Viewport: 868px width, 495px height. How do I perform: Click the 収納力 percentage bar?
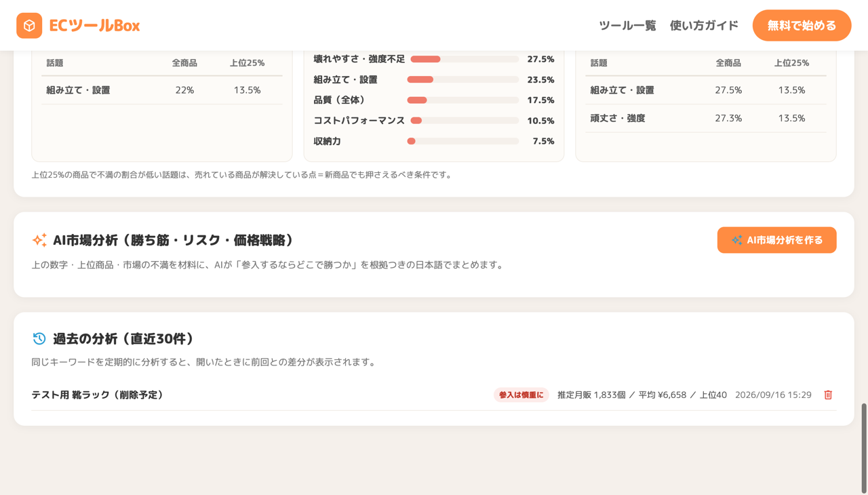pyautogui.click(x=462, y=141)
